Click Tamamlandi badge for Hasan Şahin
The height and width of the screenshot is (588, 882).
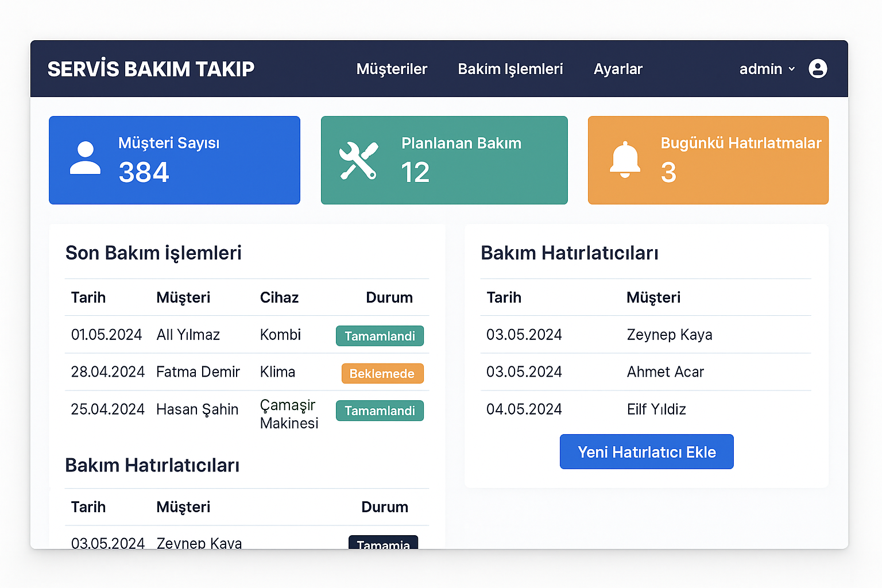click(x=380, y=411)
